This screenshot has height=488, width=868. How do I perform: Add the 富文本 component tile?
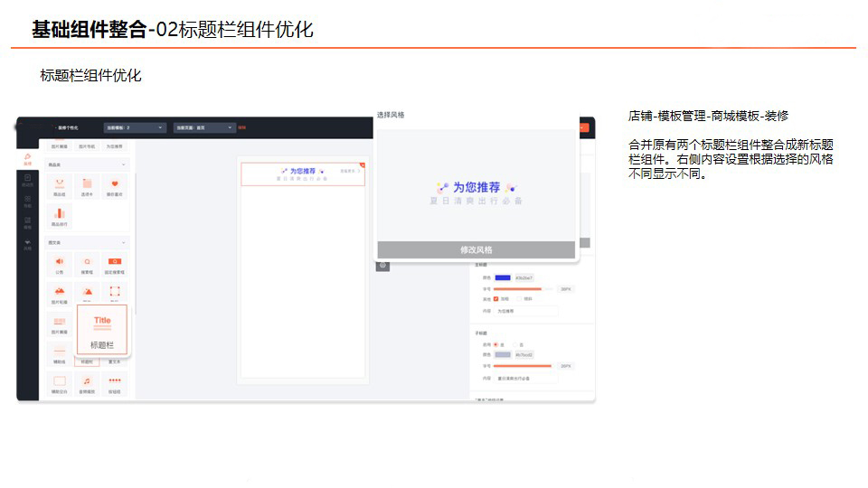pos(115,361)
